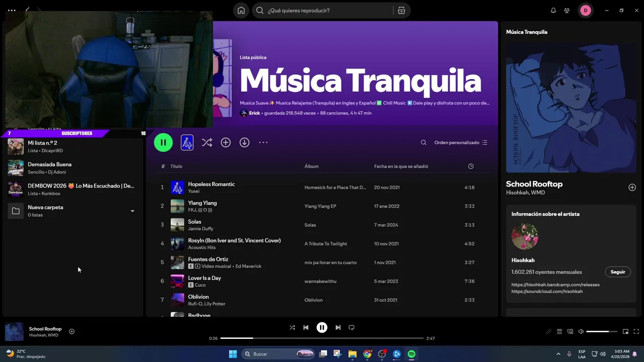The image size is (644, 362).
Task: Open File Explorer on taskbar
Action: point(352,354)
